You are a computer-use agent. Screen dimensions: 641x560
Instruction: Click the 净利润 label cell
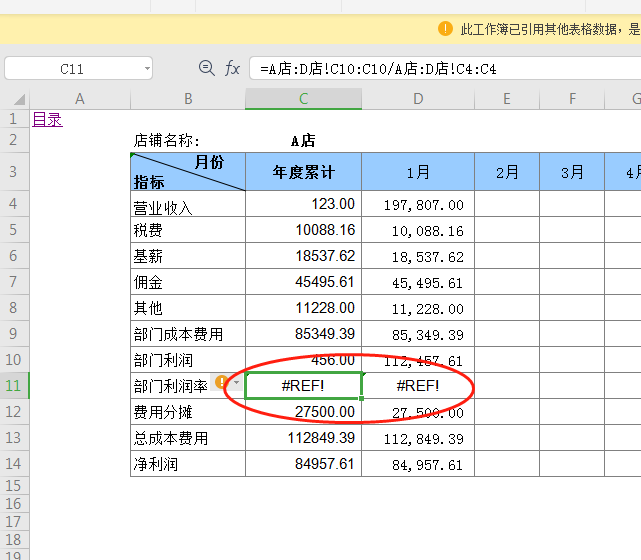tap(187, 464)
